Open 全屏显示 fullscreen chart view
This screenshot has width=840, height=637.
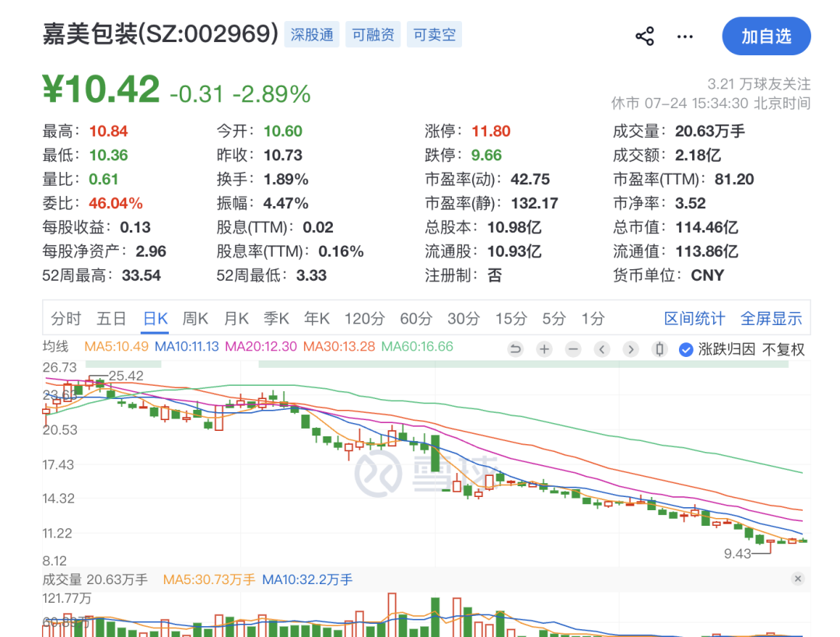(x=771, y=318)
